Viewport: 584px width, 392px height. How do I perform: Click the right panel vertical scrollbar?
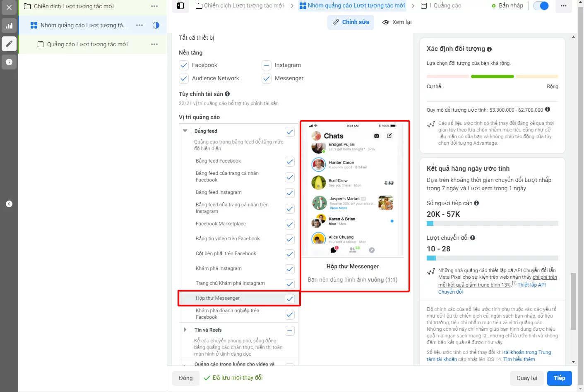(573, 301)
